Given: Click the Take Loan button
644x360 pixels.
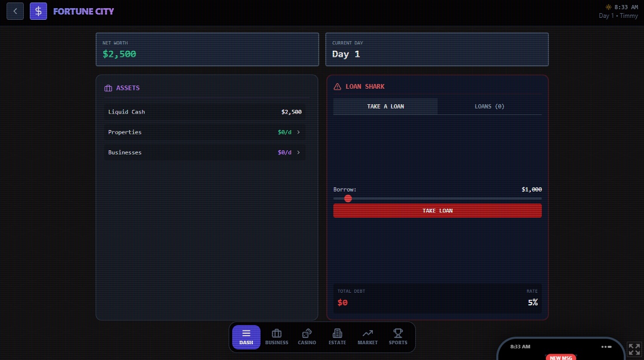Looking at the screenshot, I should coord(438,211).
